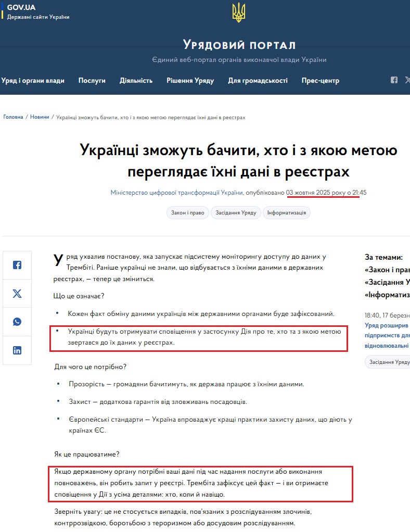Open the Послуги menu item
The width and height of the screenshot is (410, 532).
pyautogui.click(x=92, y=81)
